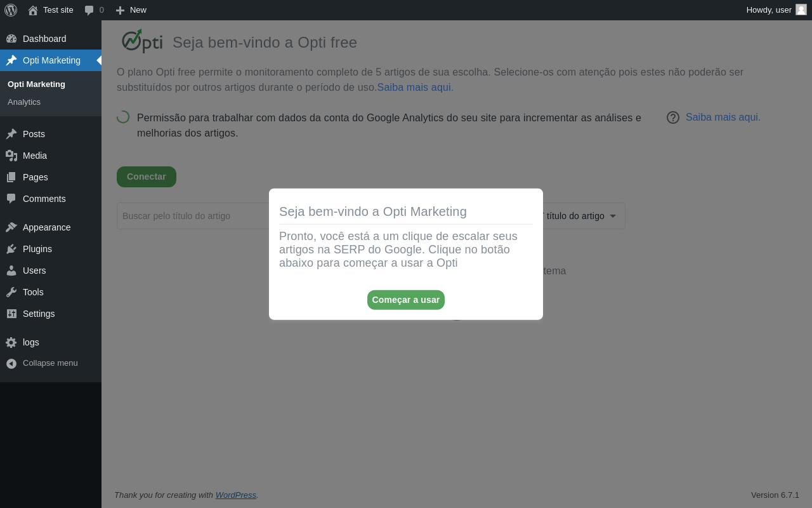Click the WordPress logo icon

11,10
